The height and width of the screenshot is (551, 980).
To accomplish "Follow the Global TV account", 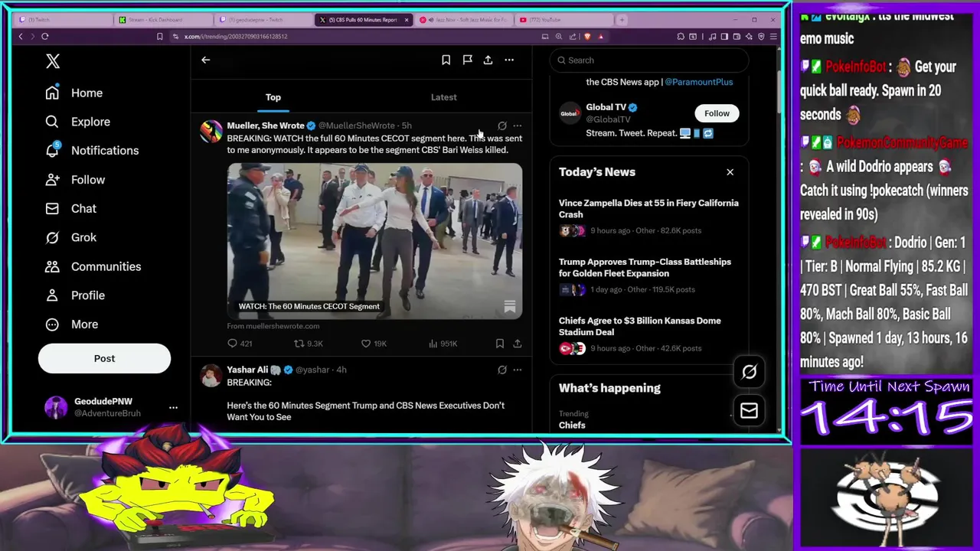I will pos(717,113).
